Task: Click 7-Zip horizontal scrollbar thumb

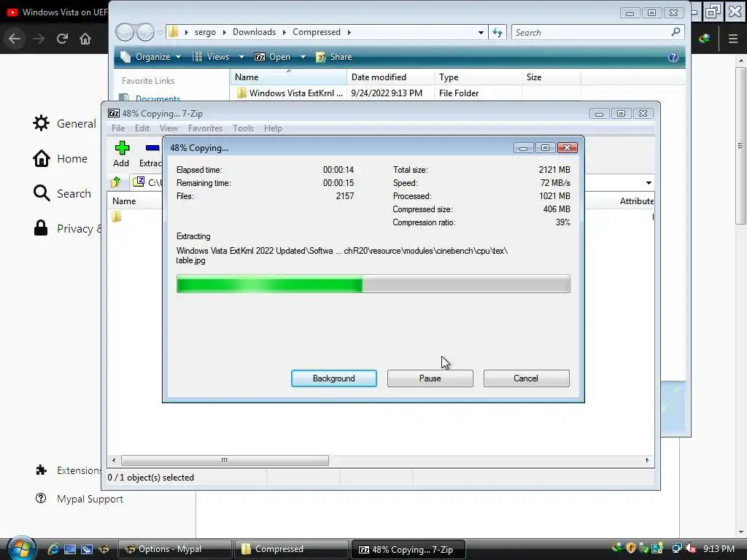Action: 225,460
